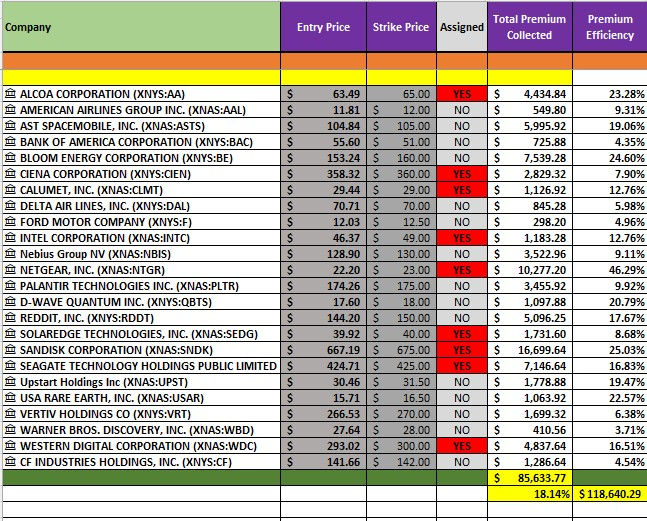
Task: Click the 22.57% efficiency cell
Action: pyautogui.click(x=610, y=398)
